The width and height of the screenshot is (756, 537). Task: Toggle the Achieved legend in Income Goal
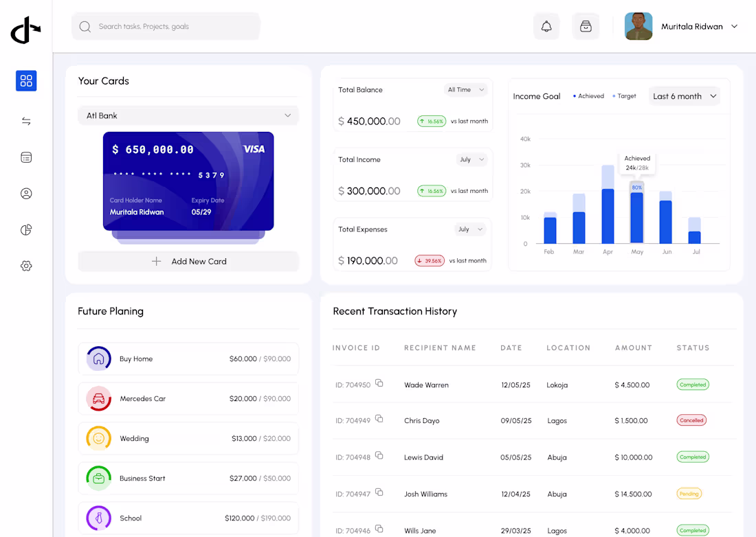(588, 96)
